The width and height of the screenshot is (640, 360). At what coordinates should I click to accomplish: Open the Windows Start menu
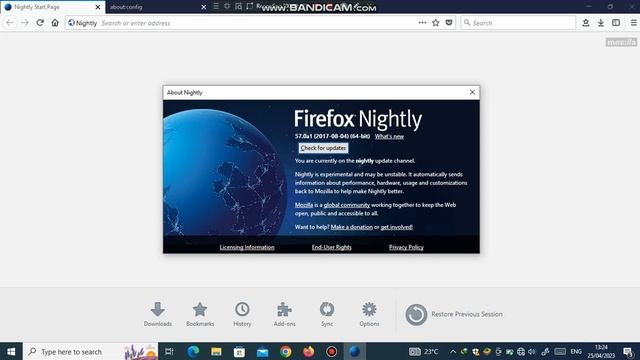(x=11, y=351)
